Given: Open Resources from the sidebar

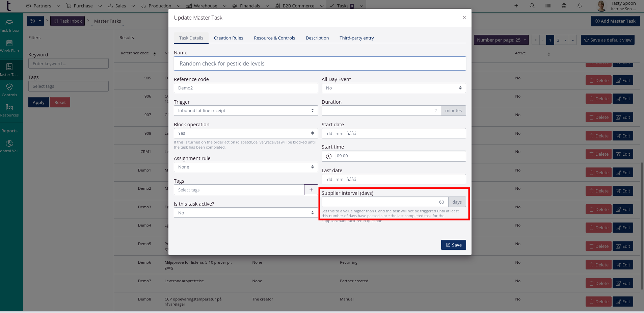Looking at the screenshot, I should [9, 110].
